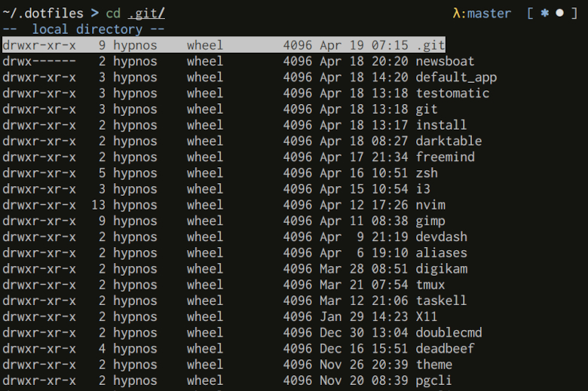588x391 pixels.
Task: Click the install directory name
Action: pyautogui.click(x=441, y=125)
